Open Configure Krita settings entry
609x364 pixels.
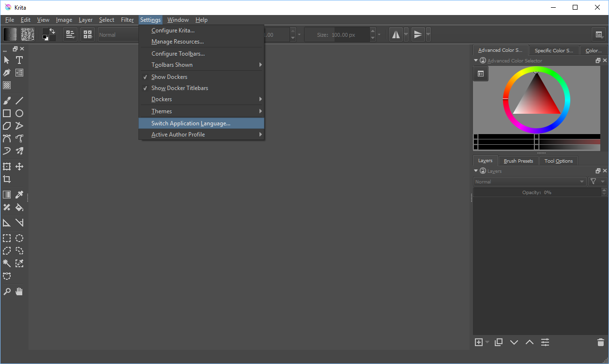tap(173, 30)
